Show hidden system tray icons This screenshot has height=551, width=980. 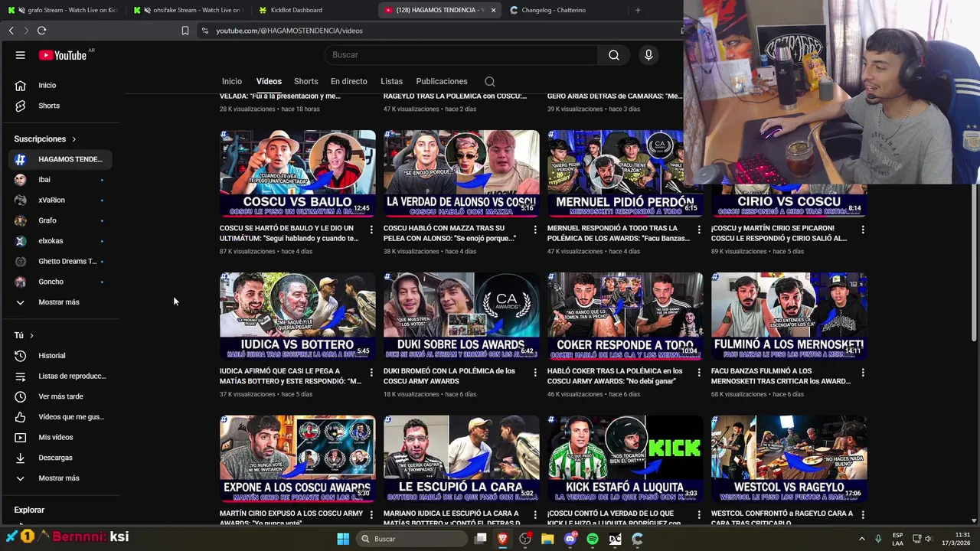[x=861, y=539]
